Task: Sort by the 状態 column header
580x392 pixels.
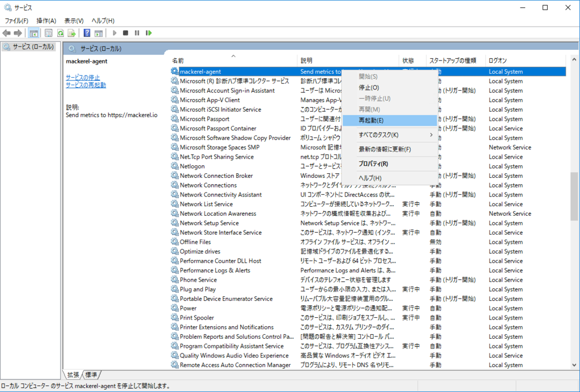Action: click(x=413, y=61)
